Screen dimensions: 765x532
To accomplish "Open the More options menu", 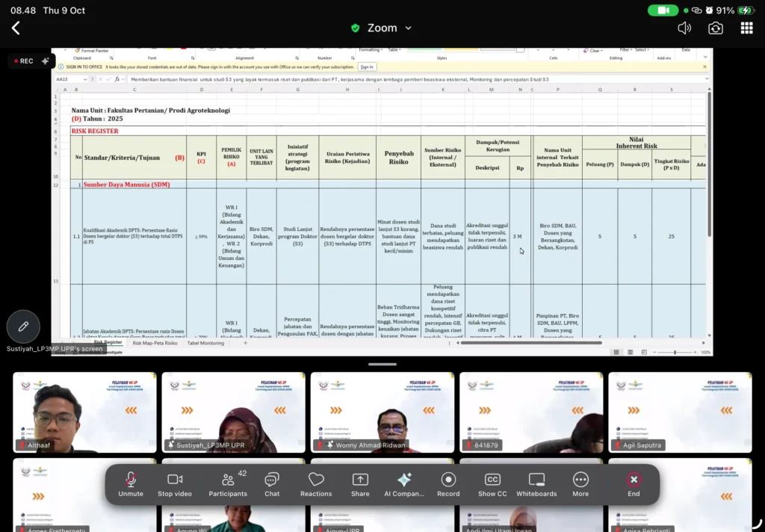I will click(x=580, y=484).
